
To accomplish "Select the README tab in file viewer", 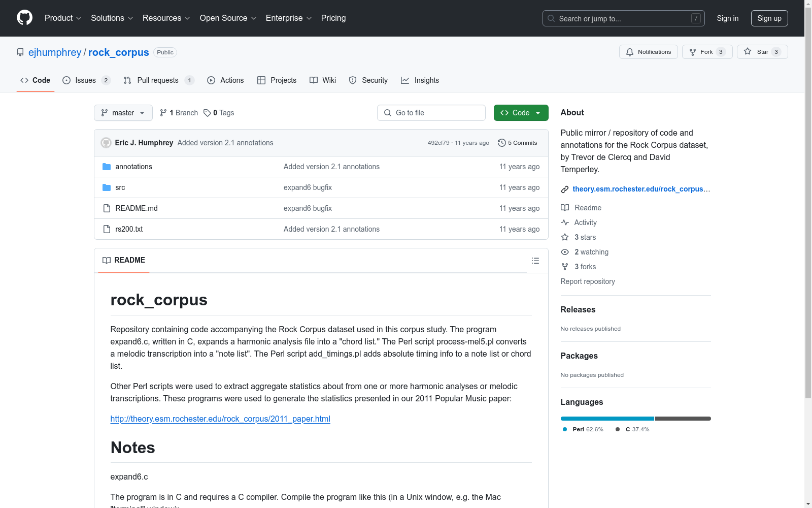I will 124,260.
